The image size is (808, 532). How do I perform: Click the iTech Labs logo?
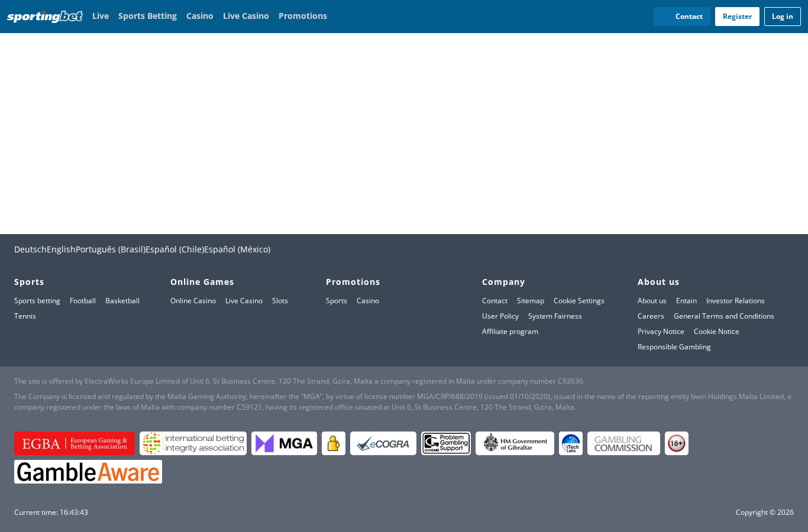click(x=571, y=443)
